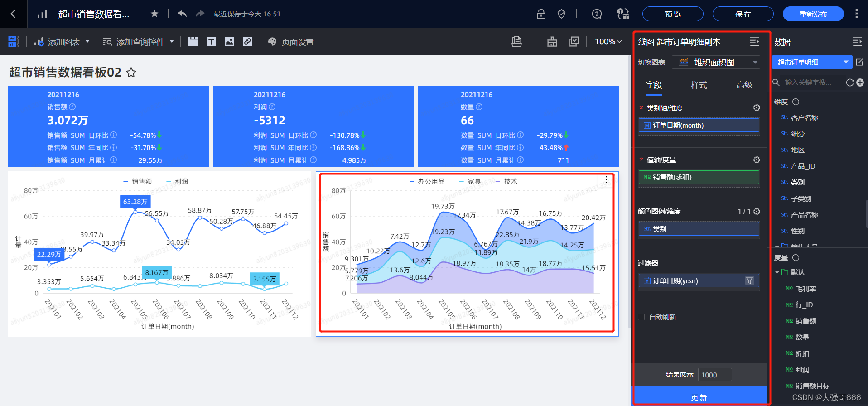Insert an image widget
This screenshot has width=868, height=406.
tap(229, 42)
